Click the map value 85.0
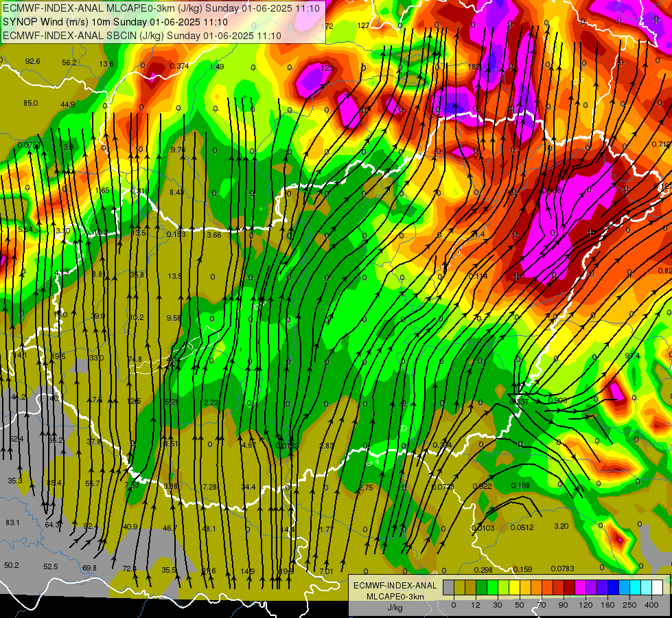 (x=30, y=103)
